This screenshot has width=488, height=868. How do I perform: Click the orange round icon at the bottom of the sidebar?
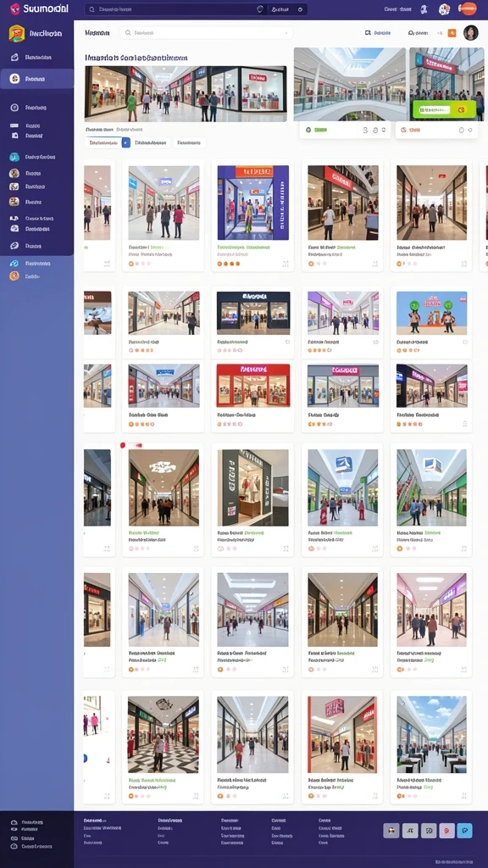click(14, 275)
